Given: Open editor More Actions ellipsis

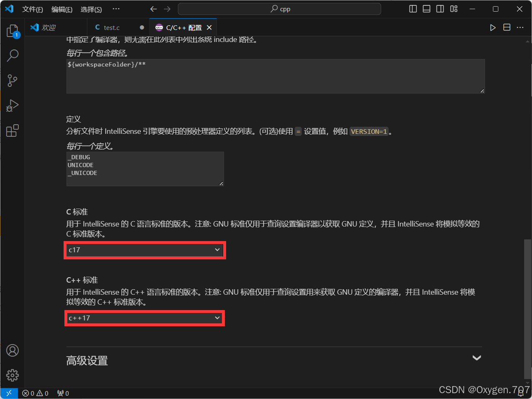Looking at the screenshot, I should pos(520,27).
